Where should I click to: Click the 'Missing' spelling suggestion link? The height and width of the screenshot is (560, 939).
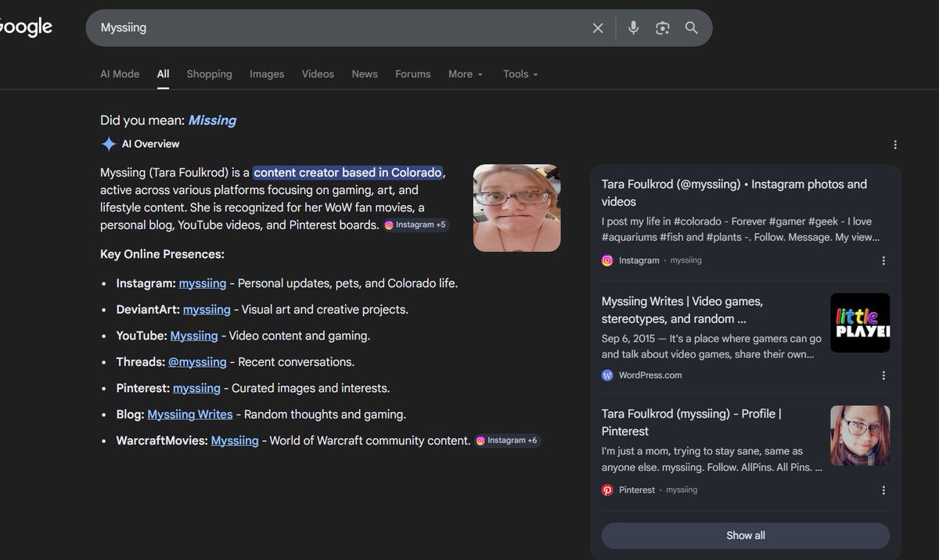pos(212,120)
